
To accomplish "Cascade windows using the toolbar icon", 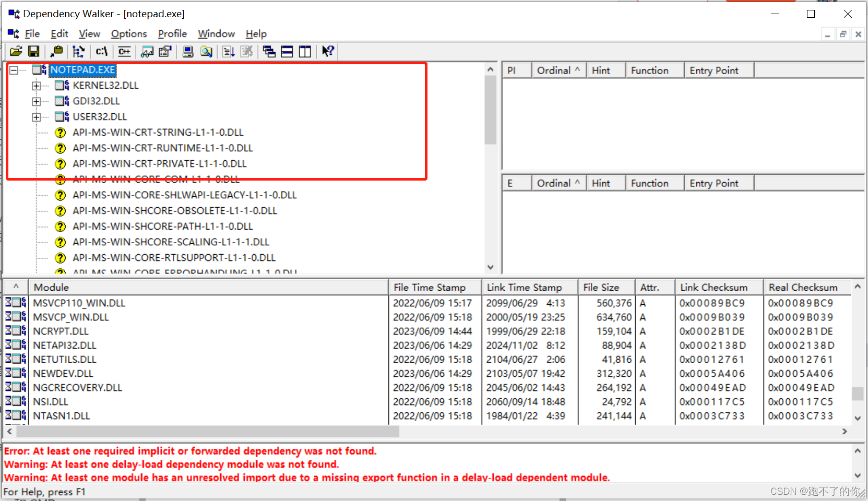I will pos(269,51).
